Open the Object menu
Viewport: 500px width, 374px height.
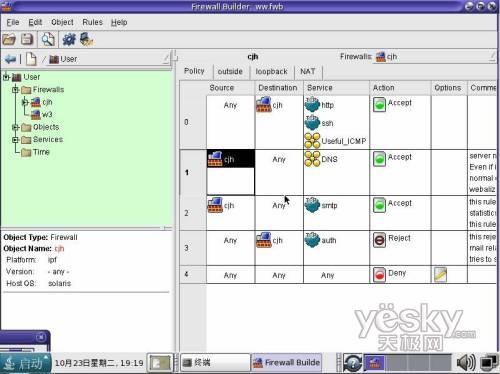coord(62,22)
